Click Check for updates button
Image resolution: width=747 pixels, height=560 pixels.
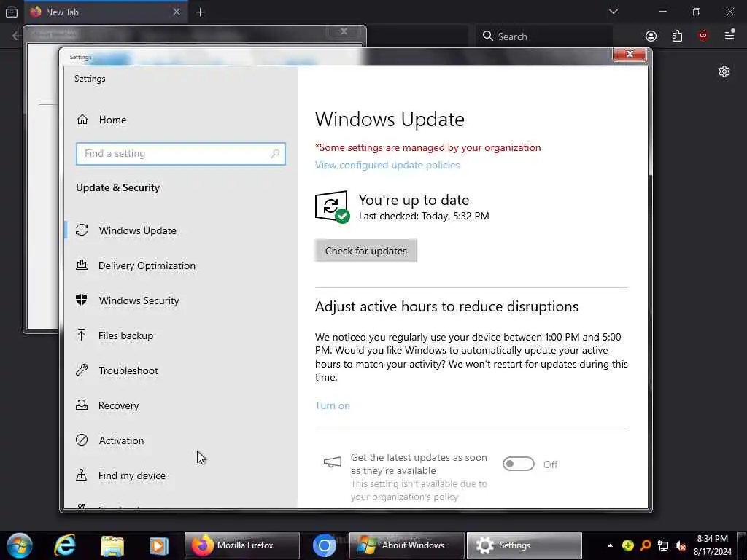[366, 251]
